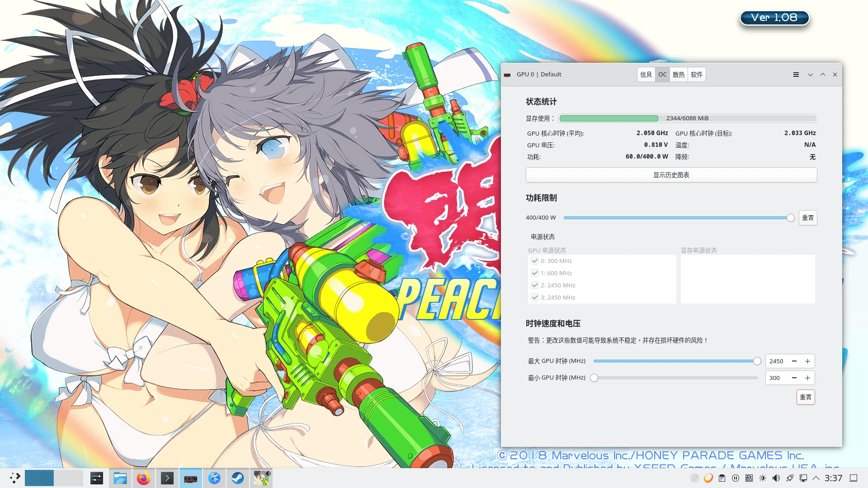The image size is (868, 488).
Task: Launch Firefox from the taskbar
Action: click(x=143, y=478)
